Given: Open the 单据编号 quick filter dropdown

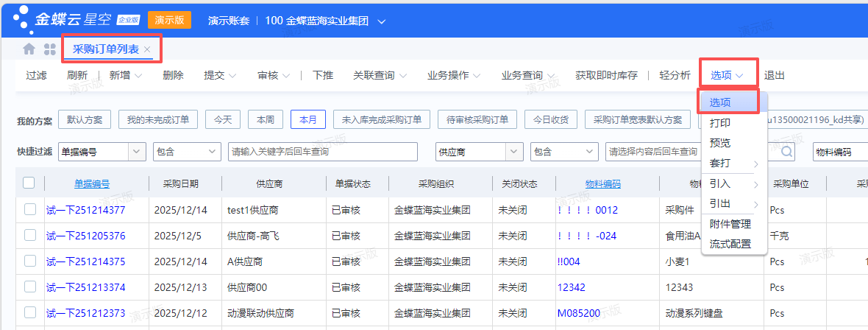Looking at the screenshot, I should 137,152.
